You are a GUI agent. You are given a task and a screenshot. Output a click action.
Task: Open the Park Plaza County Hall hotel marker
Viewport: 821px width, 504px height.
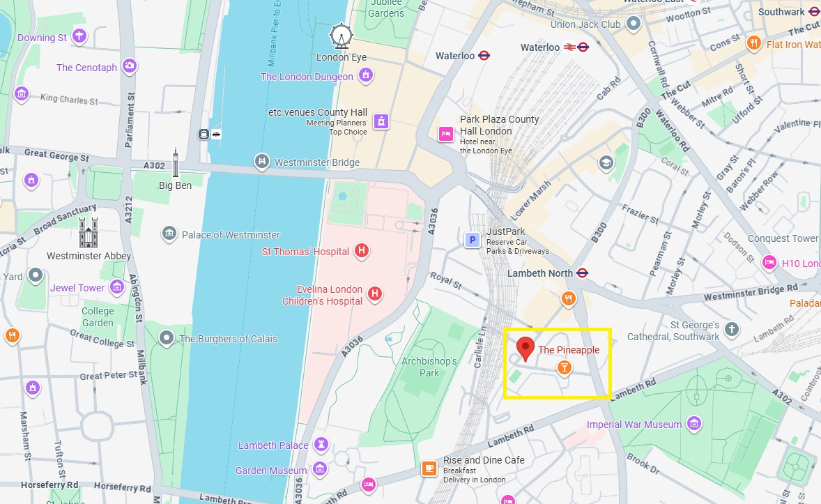445,134
